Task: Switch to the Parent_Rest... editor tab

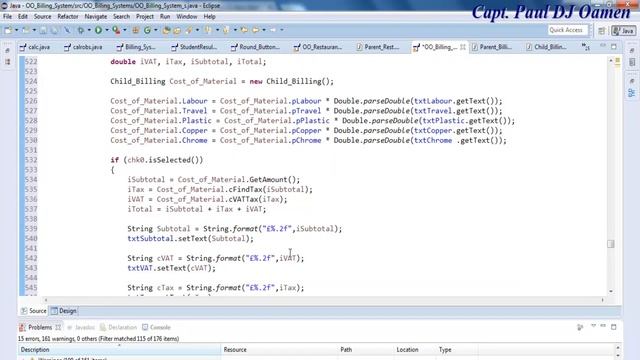Action: pos(378,47)
